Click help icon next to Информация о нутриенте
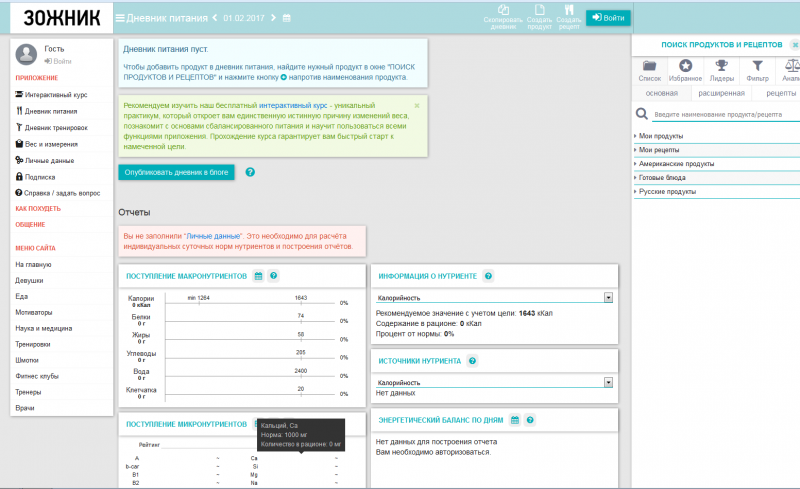 point(488,276)
